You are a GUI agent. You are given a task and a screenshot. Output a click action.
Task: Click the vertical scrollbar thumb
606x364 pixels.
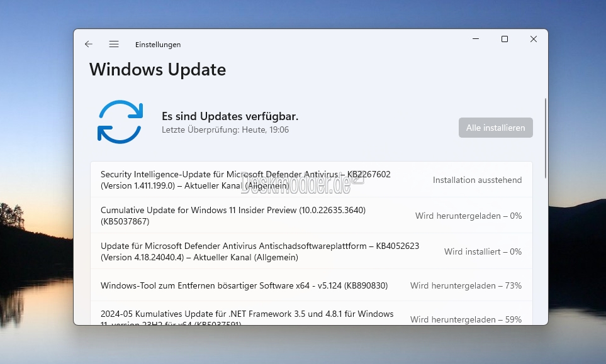coord(546,138)
